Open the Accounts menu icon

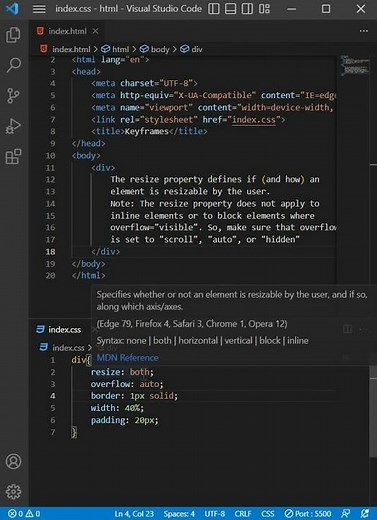point(13,461)
